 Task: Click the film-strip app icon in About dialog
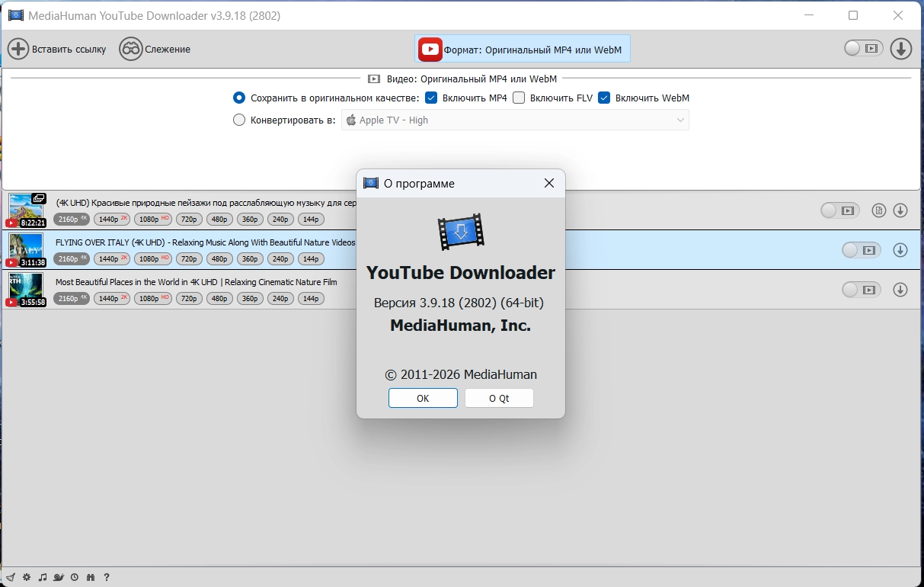tap(461, 232)
